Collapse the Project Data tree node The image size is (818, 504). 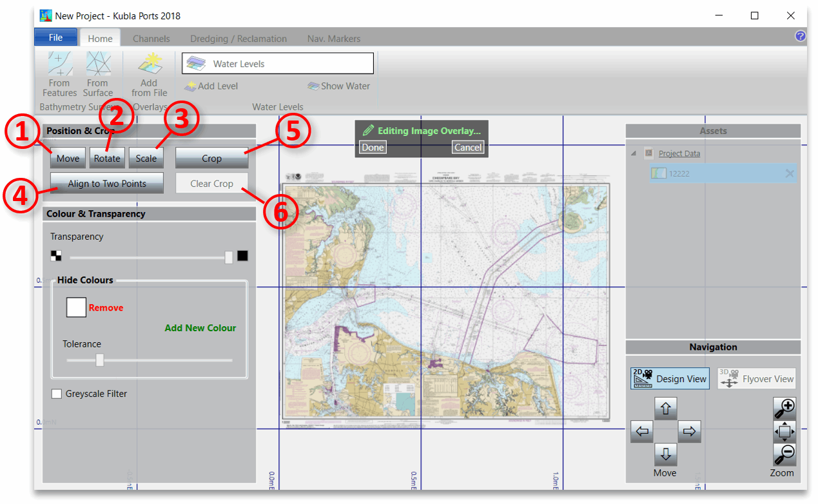pyautogui.click(x=633, y=153)
